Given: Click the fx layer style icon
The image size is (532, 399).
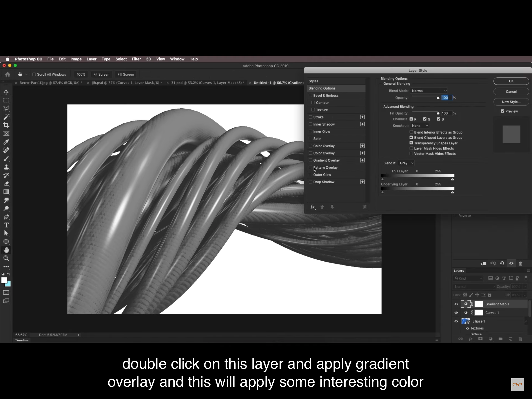Looking at the screenshot, I should click(471, 339).
